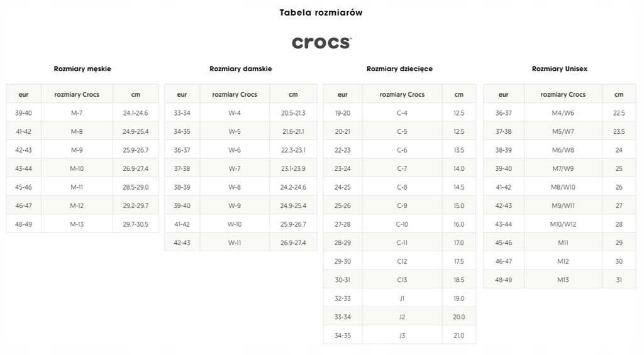
Task: Select the M8/W10 unisex size cell
Action: [x=563, y=187]
